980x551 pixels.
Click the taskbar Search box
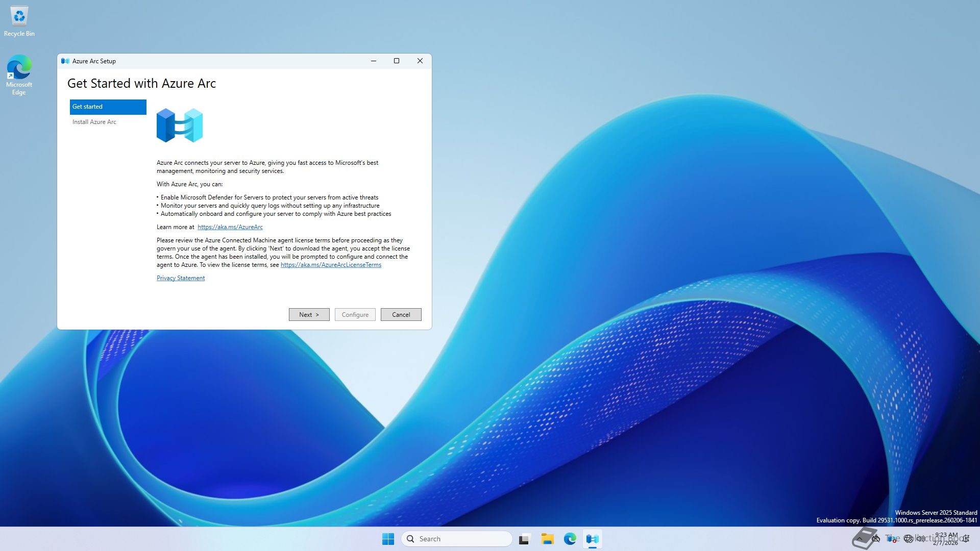click(x=457, y=539)
